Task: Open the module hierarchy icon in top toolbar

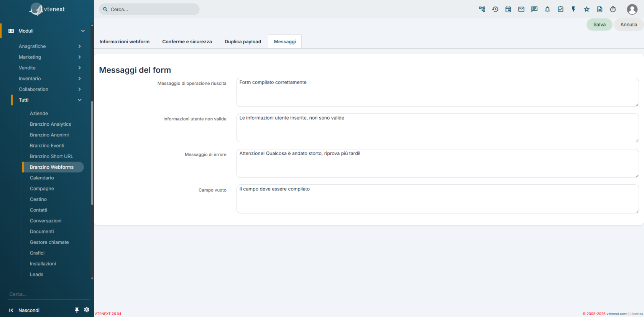Action: pyautogui.click(x=482, y=9)
